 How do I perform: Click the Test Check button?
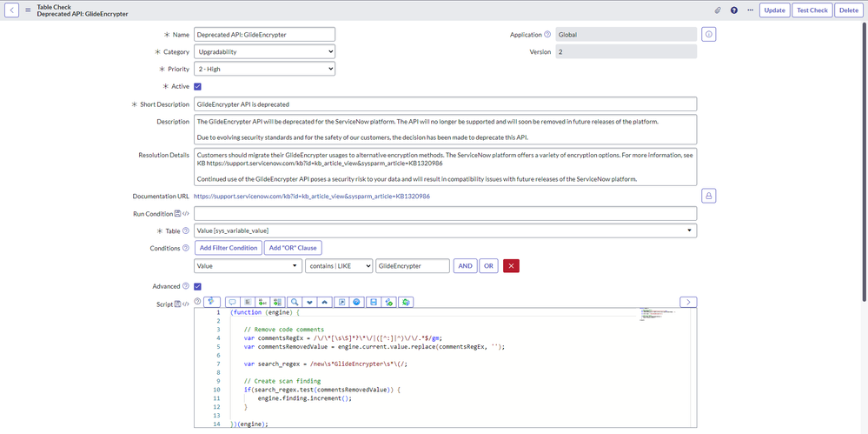tap(812, 10)
